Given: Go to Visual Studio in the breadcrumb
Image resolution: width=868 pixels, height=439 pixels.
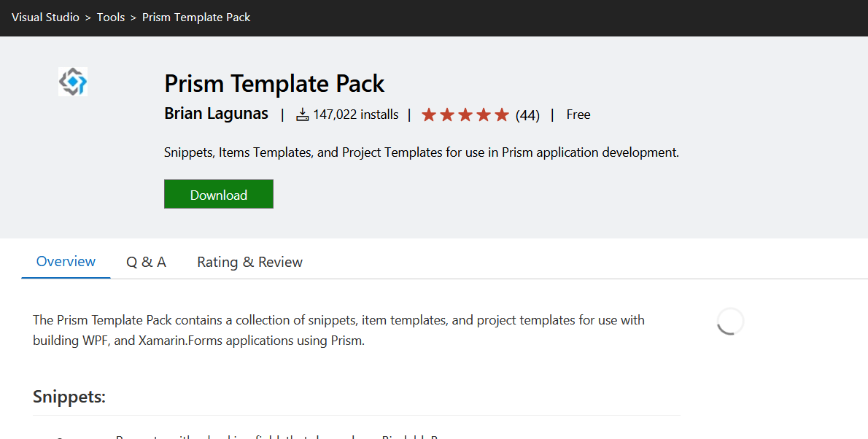Looking at the screenshot, I should (x=45, y=18).
